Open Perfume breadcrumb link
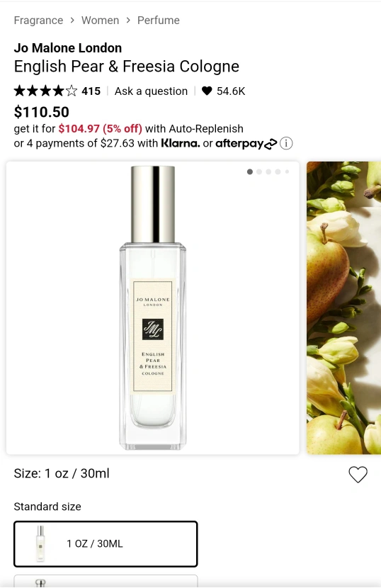Viewport: 381px width, 588px height. click(158, 21)
